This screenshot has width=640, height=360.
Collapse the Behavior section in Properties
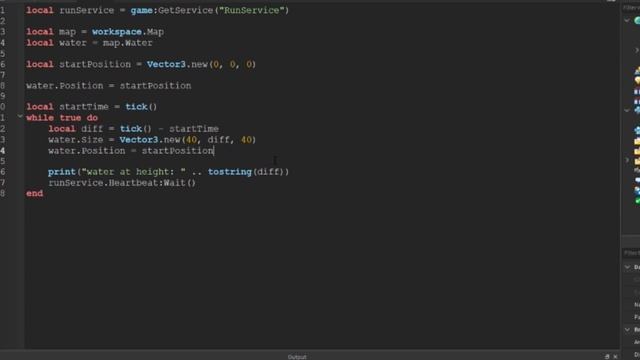pyautogui.click(x=627, y=329)
